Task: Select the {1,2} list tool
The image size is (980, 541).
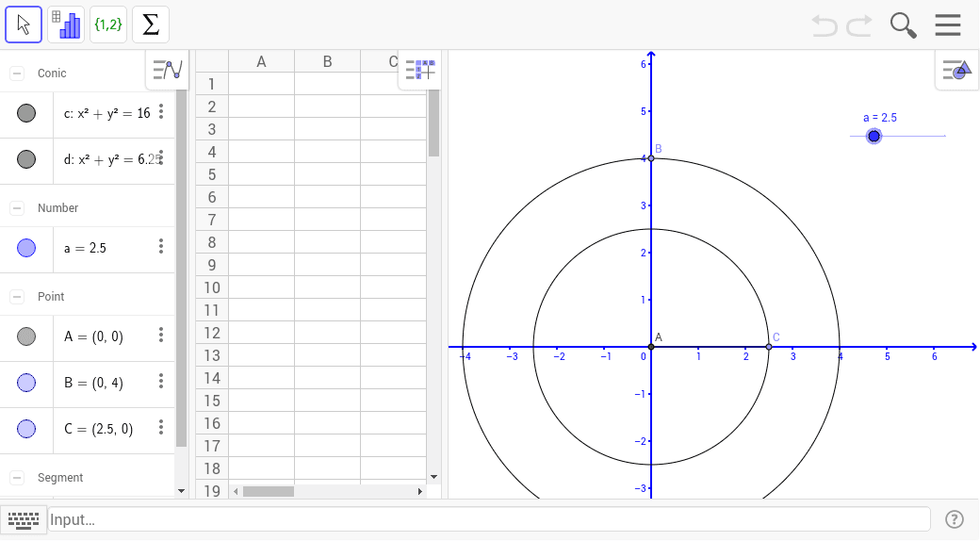Action: pyautogui.click(x=108, y=25)
